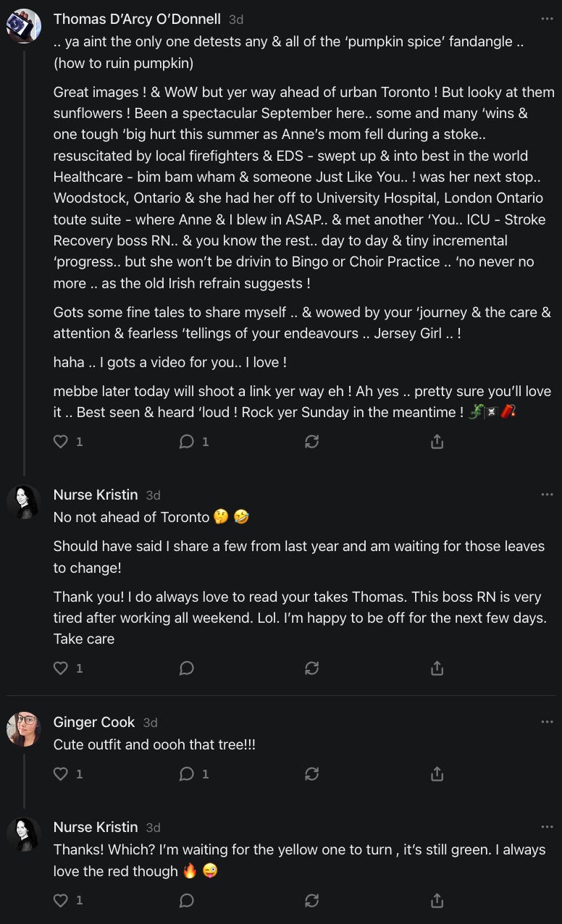Click Ginger Cook's avatar picture

tap(24, 729)
